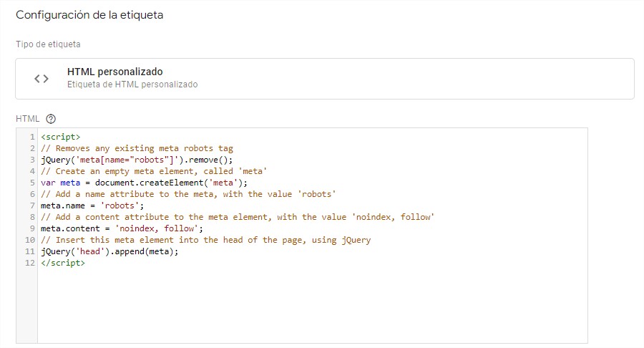Viewport: 644px width, 348px height.
Task: Click line number 12 in the gutter
Action: tap(30, 264)
